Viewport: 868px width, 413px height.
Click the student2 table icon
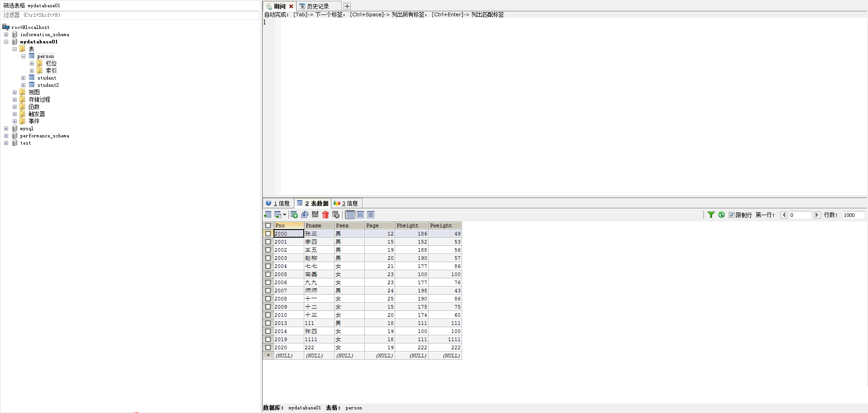[32, 85]
